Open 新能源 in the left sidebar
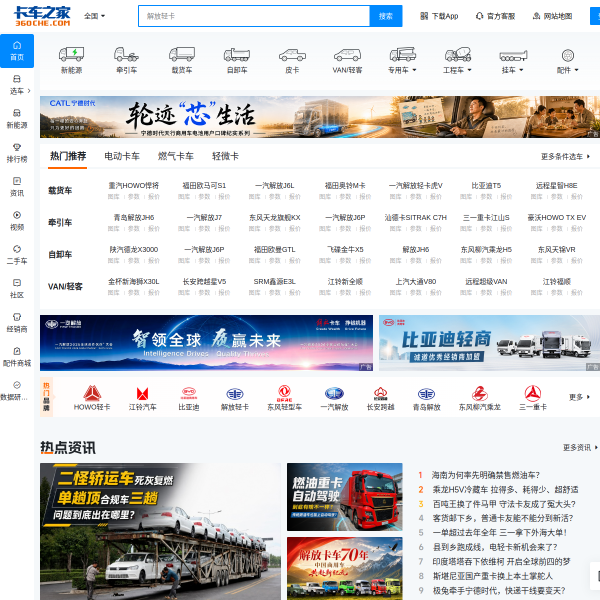This screenshot has width=600, height=600. coord(17,119)
